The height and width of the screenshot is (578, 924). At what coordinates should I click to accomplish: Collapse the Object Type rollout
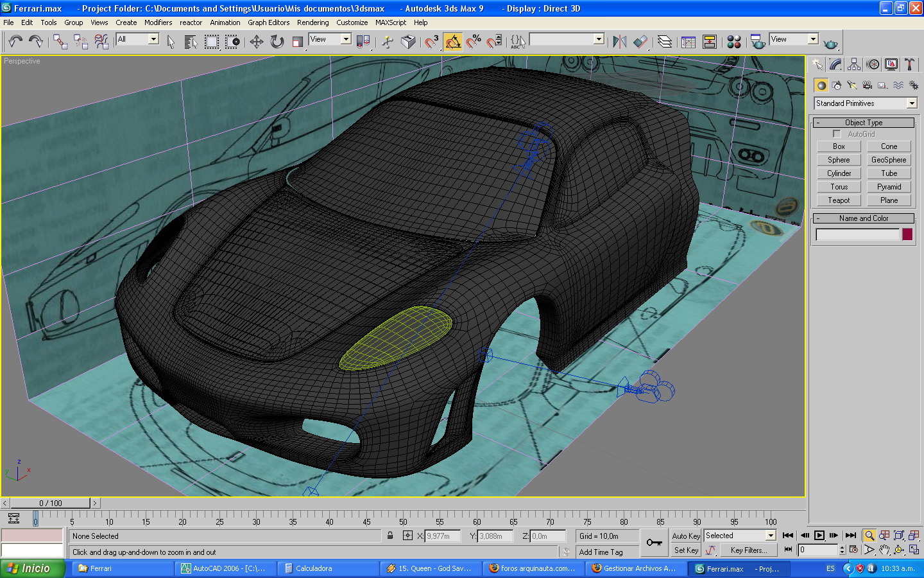(x=864, y=123)
